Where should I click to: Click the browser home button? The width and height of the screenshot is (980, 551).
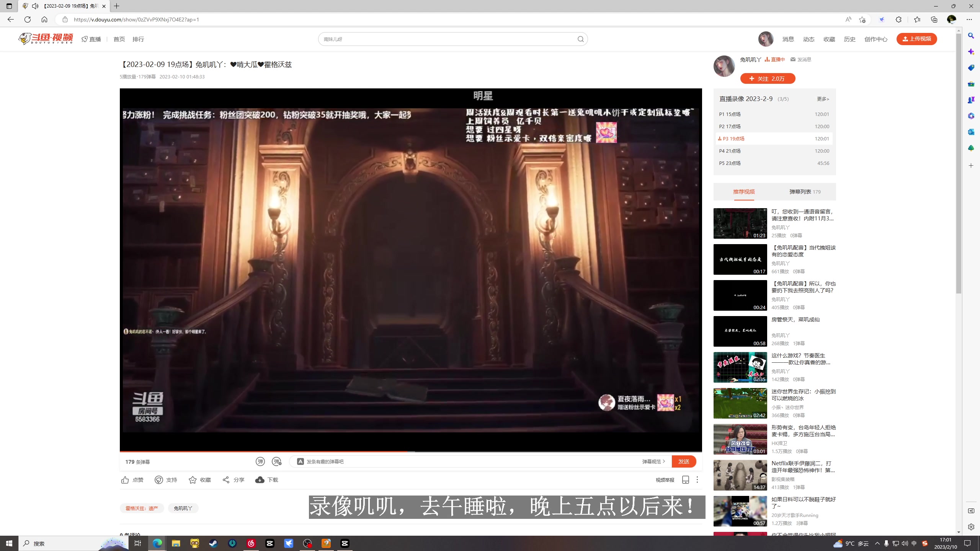(x=44, y=20)
